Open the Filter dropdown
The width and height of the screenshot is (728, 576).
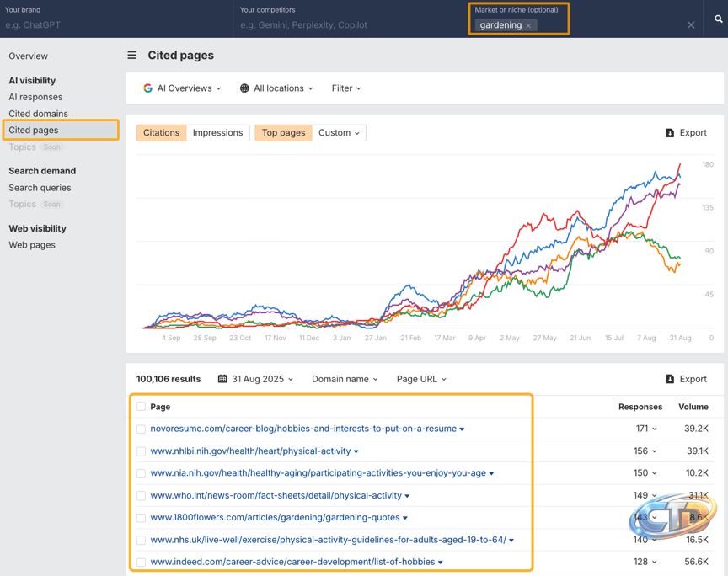[346, 88]
